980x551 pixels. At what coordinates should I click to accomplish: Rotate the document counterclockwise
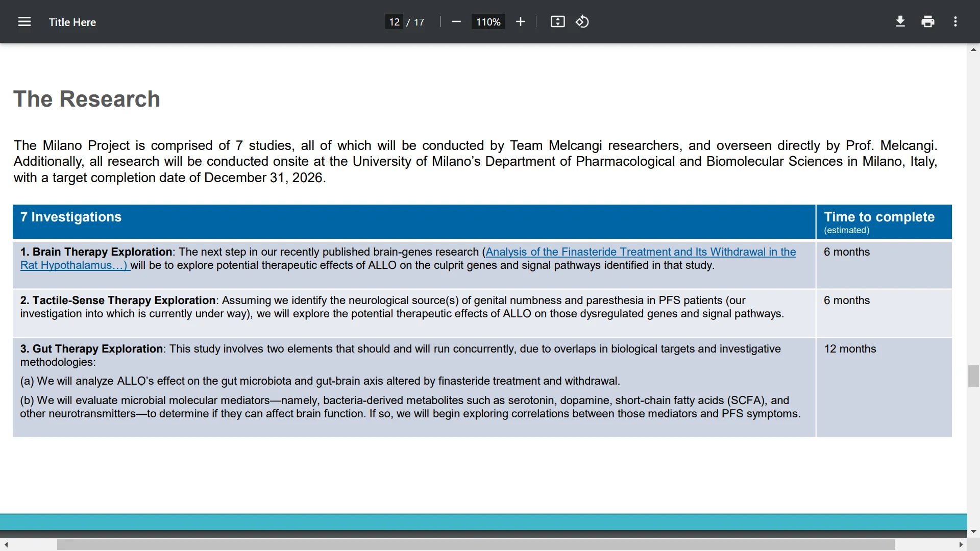pyautogui.click(x=582, y=22)
